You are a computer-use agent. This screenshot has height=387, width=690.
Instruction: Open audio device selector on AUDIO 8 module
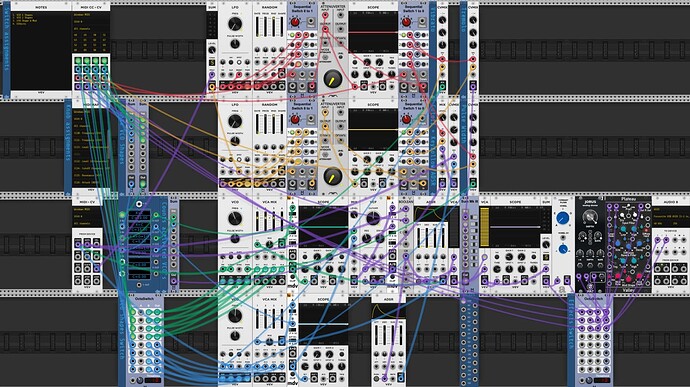pos(671,217)
